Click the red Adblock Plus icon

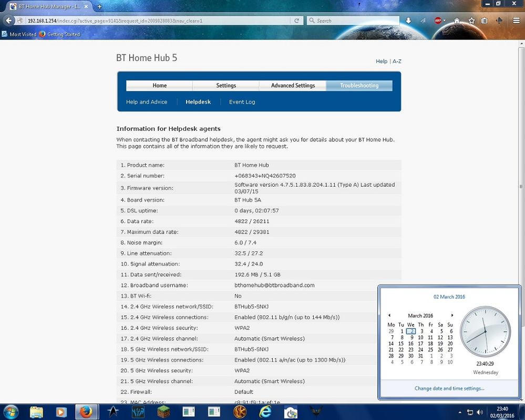coord(438,21)
